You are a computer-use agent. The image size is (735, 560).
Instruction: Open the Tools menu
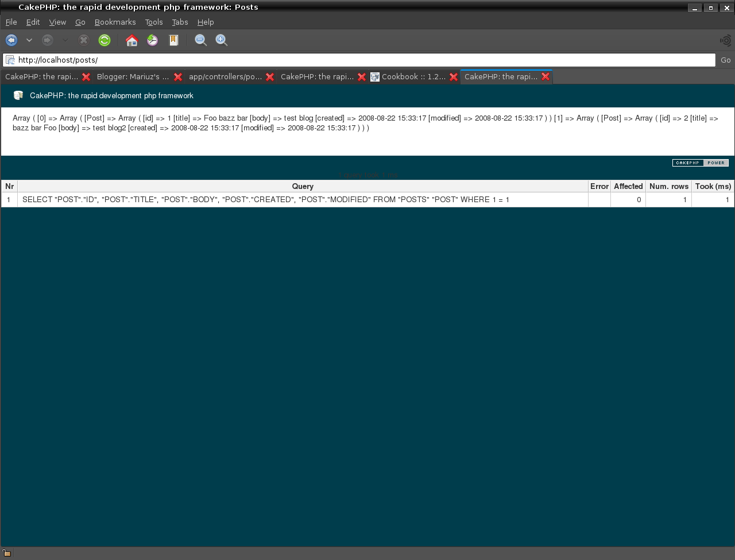(154, 22)
